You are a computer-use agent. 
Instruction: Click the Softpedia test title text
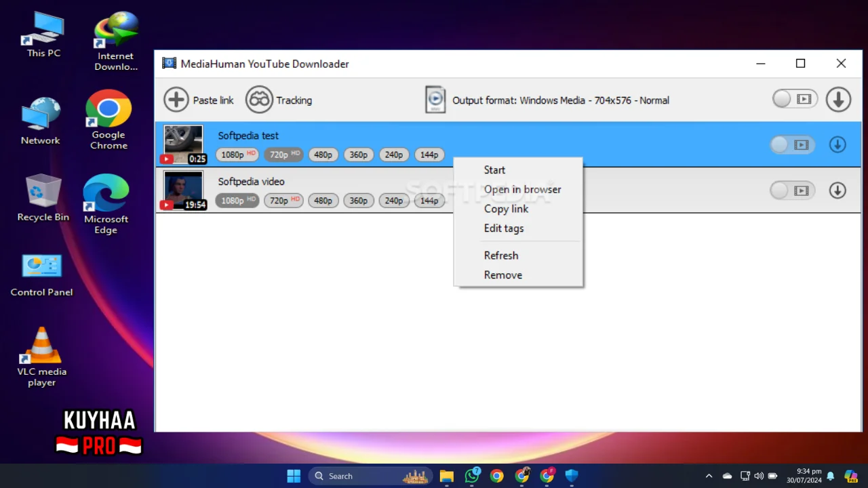pos(248,136)
